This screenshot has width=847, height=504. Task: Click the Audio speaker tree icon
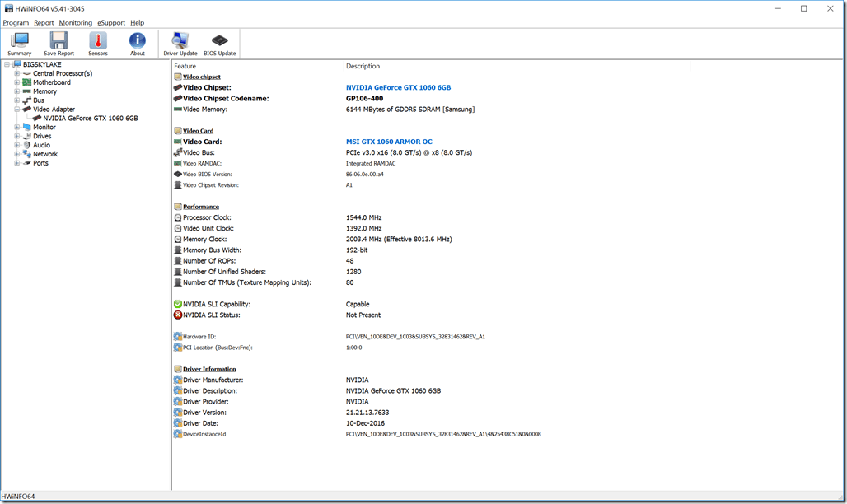pos(27,145)
